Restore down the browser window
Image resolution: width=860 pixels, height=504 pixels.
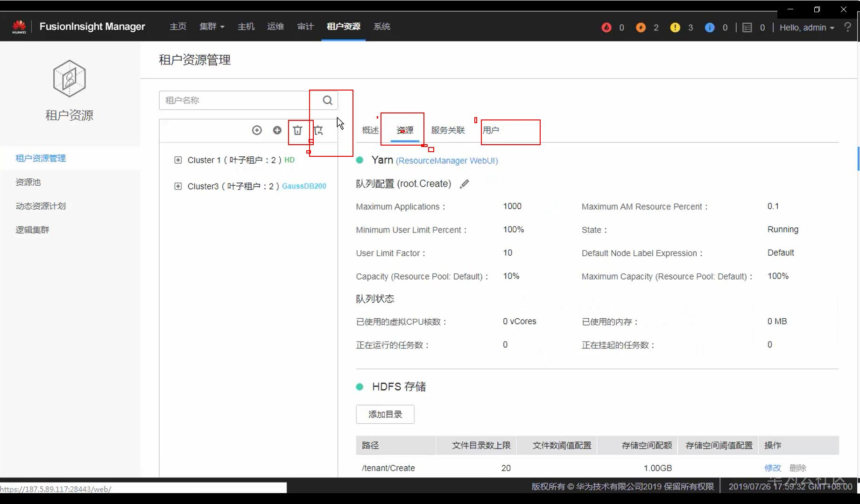click(817, 9)
